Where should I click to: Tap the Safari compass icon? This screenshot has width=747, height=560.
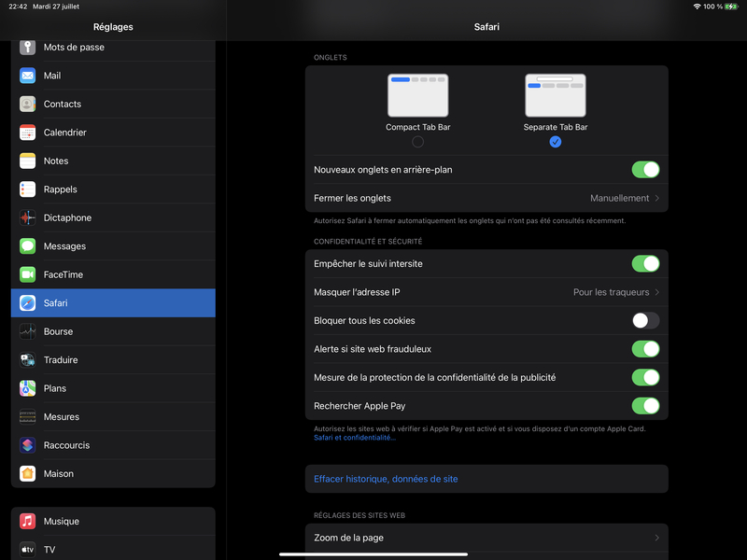pos(28,302)
